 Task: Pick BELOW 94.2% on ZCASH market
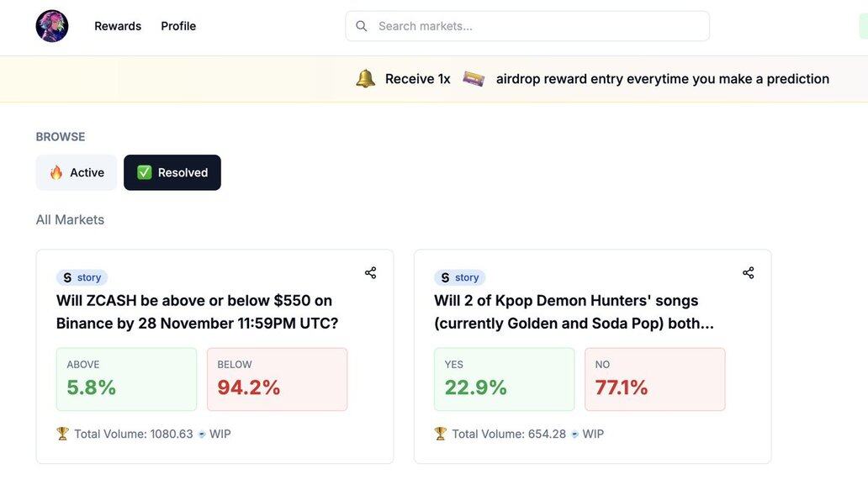(x=277, y=379)
